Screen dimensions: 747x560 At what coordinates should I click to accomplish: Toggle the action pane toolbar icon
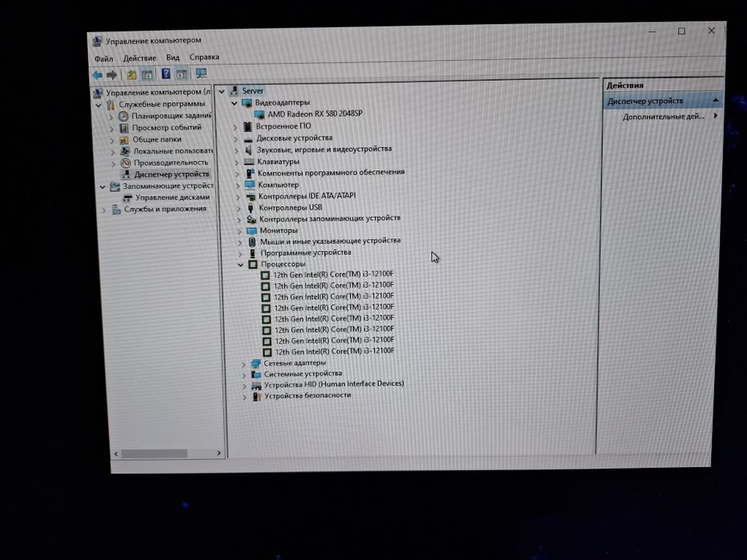[x=182, y=74]
